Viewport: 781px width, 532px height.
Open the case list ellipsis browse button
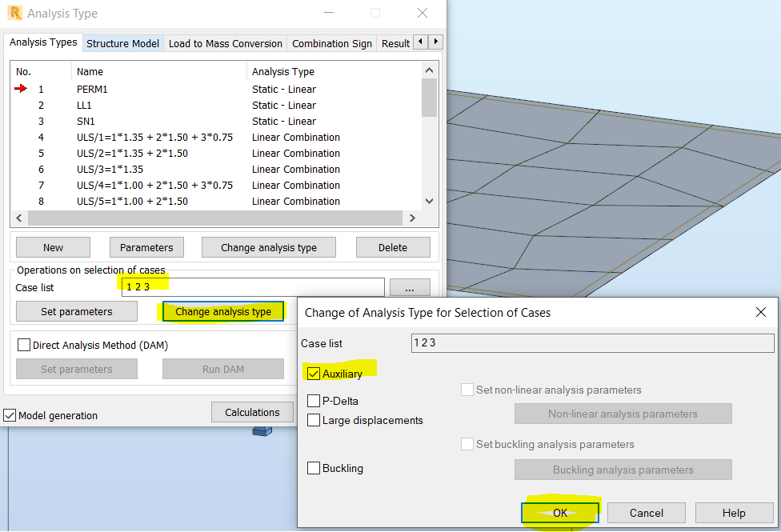pos(410,286)
